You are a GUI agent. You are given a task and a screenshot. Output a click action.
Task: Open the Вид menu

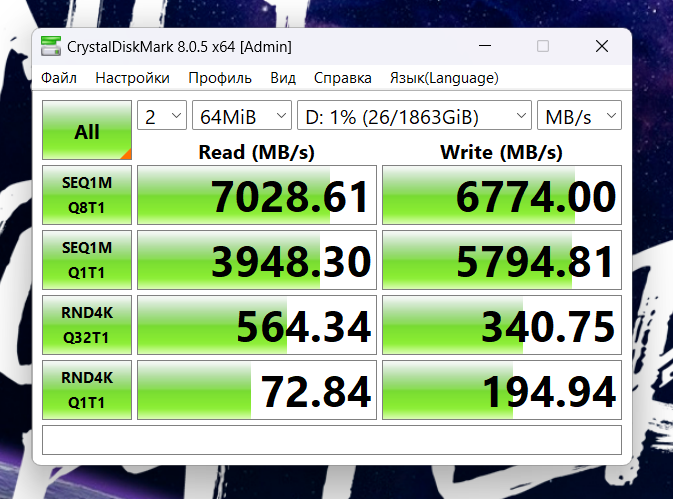pyautogui.click(x=283, y=78)
